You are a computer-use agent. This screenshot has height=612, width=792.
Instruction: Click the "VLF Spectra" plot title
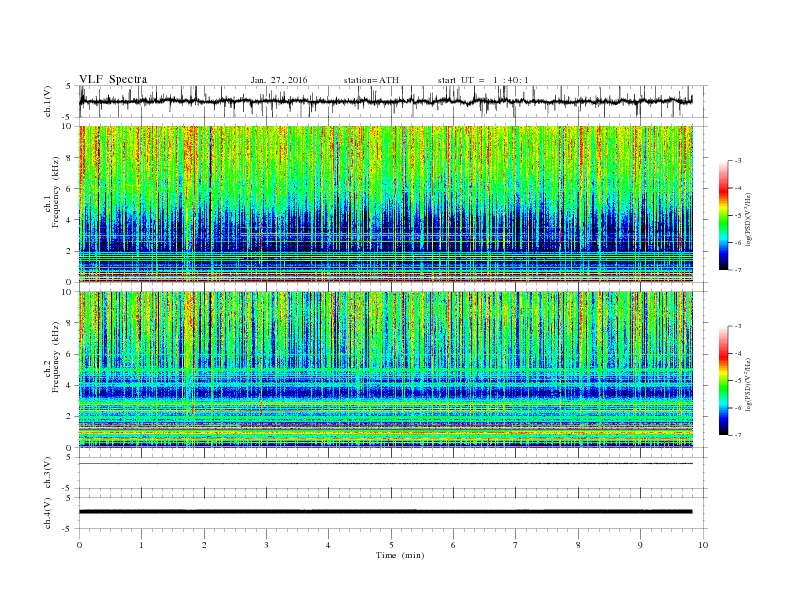click(x=113, y=79)
